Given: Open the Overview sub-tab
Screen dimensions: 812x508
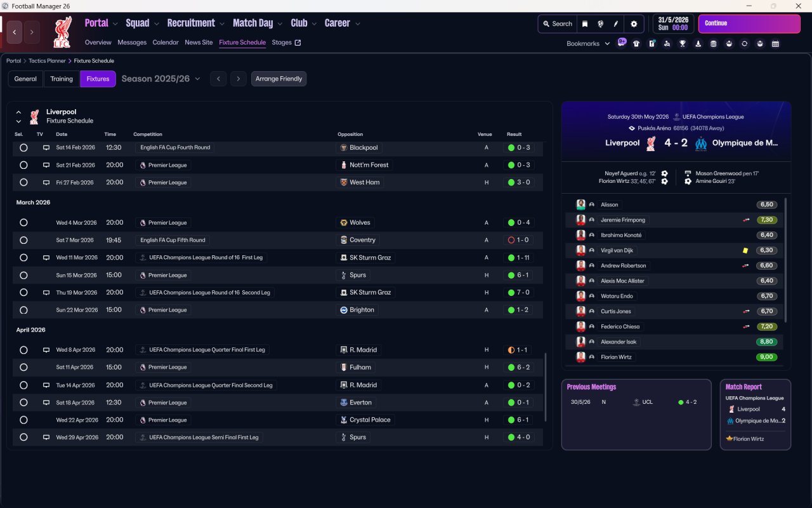Looking at the screenshot, I should click(98, 43).
